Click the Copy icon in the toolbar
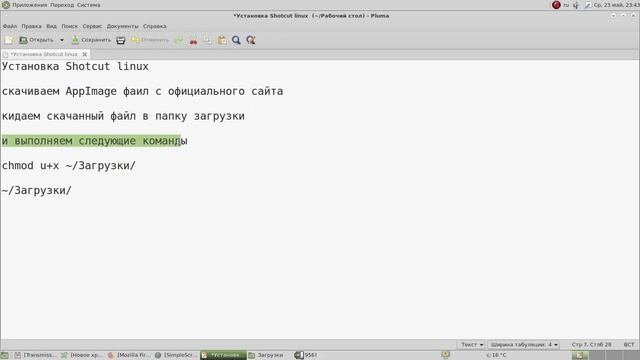Image resolution: width=640 pixels, height=360 pixels. point(207,40)
